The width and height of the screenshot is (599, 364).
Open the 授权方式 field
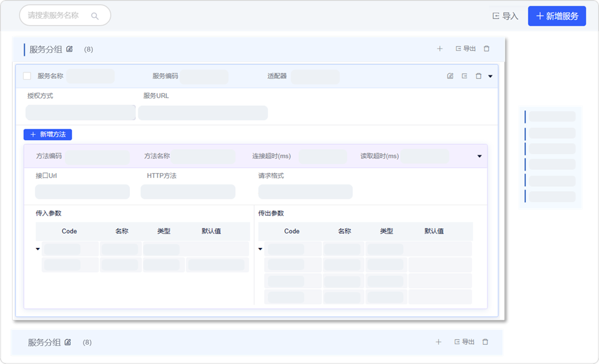click(81, 113)
